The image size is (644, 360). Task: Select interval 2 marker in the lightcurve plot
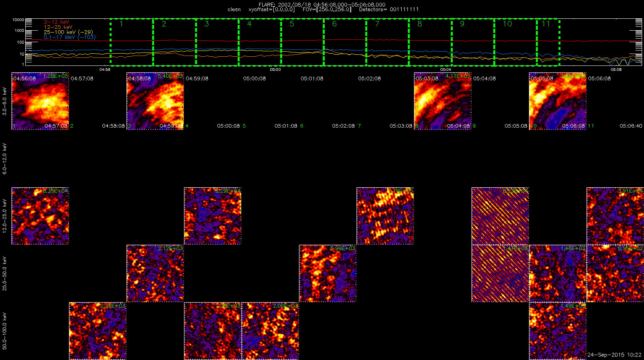(164, 24)
